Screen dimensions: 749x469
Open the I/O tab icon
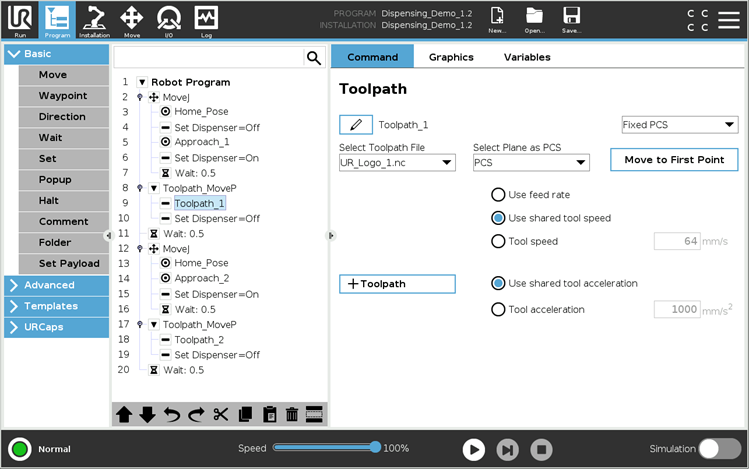pos(169,19)
